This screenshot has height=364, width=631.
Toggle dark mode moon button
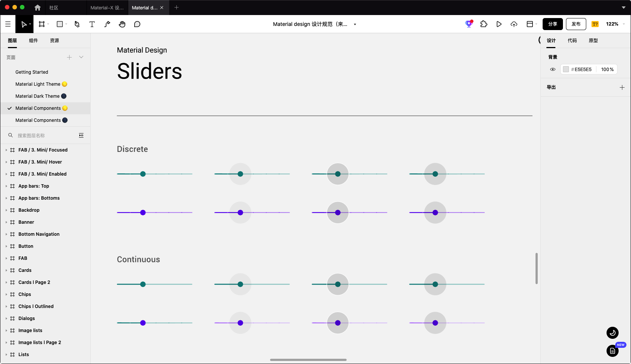point(613,333)
